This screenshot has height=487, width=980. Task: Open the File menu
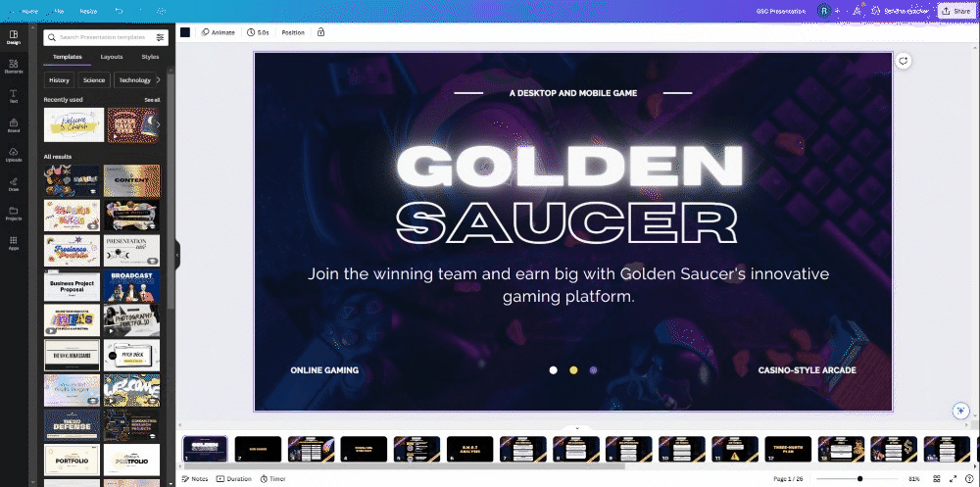pos(59,11)
